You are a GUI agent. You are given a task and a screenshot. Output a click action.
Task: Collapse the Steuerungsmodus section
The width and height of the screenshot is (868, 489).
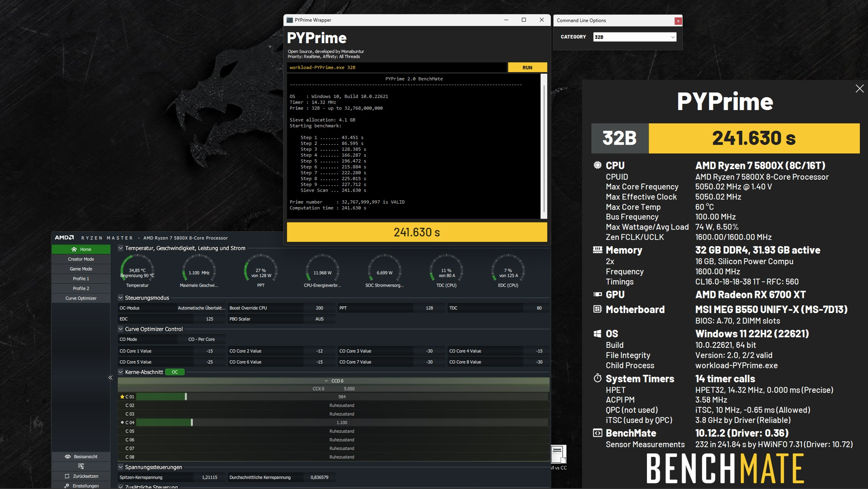(x=121, y=298)
